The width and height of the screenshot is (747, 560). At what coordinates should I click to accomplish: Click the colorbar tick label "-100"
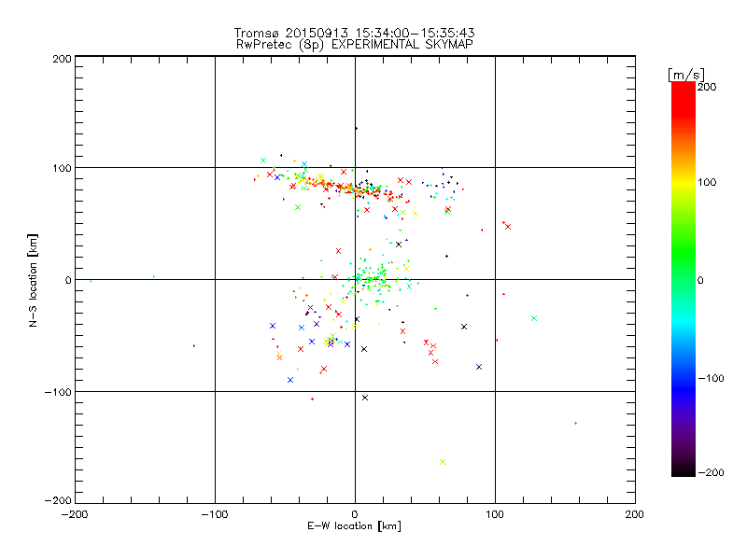coord(712,378)
